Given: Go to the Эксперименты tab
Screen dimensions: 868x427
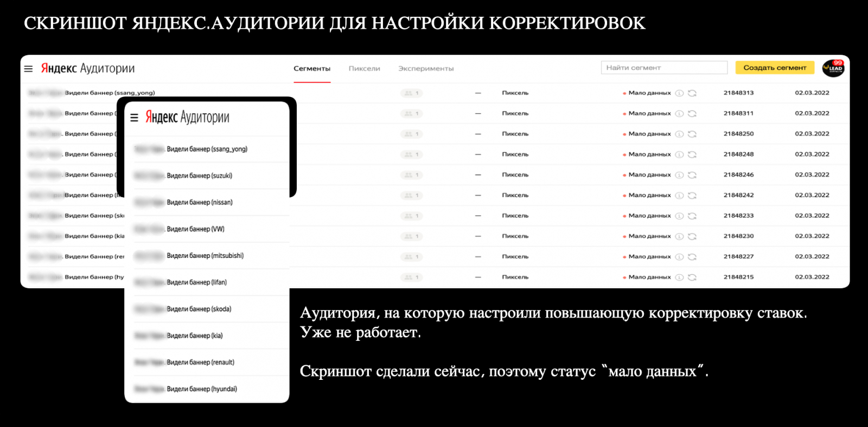Looking at the screenshot, I should click(426, 69).
